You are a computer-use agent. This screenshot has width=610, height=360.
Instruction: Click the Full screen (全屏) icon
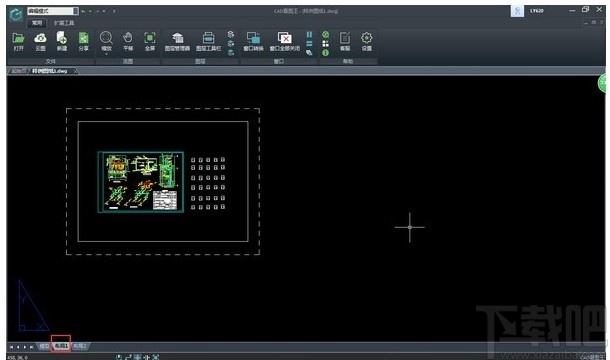pyautogui.click(x=150, y=42)
